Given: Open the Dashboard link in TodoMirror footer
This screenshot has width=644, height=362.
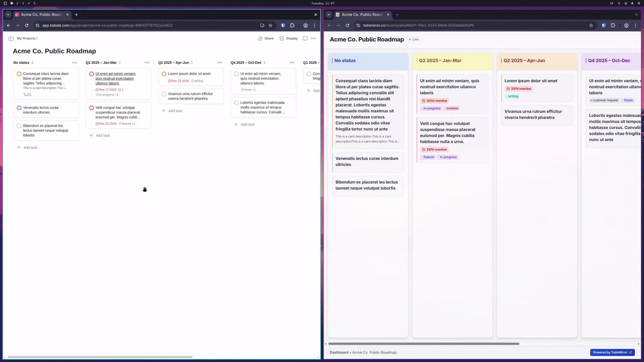Looking at the screenshot, I should click(x=339, y=352).
